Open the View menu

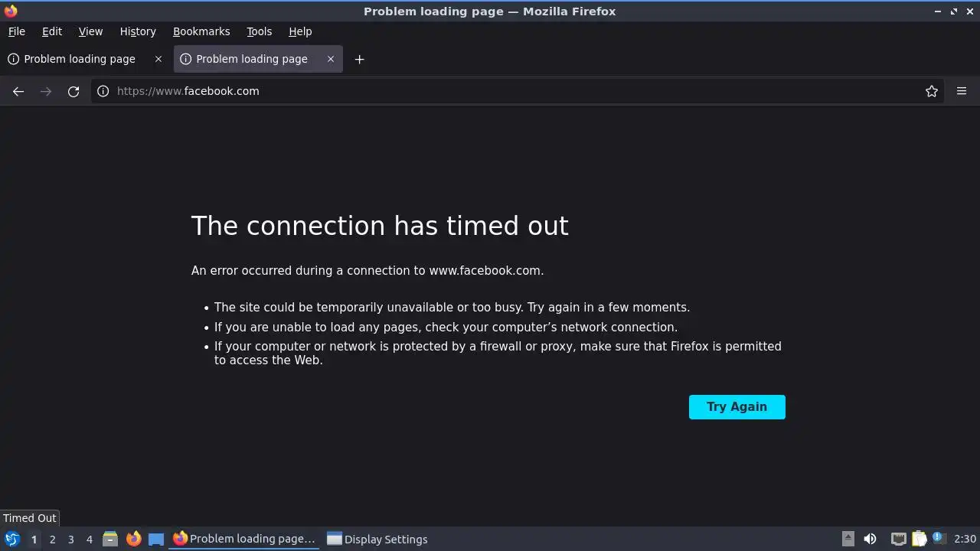[x=90, y=31]
